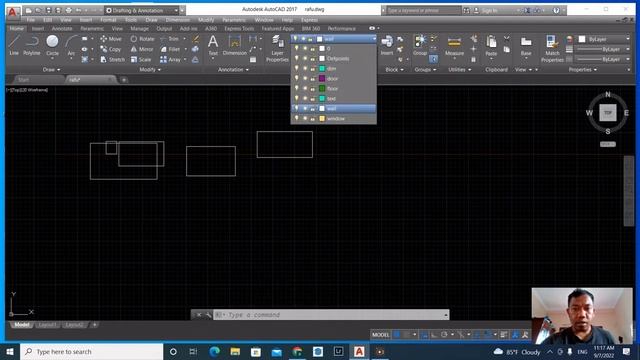Toggle lock icon for door layer
Viewport: 640px width, 360px height.
313,78
